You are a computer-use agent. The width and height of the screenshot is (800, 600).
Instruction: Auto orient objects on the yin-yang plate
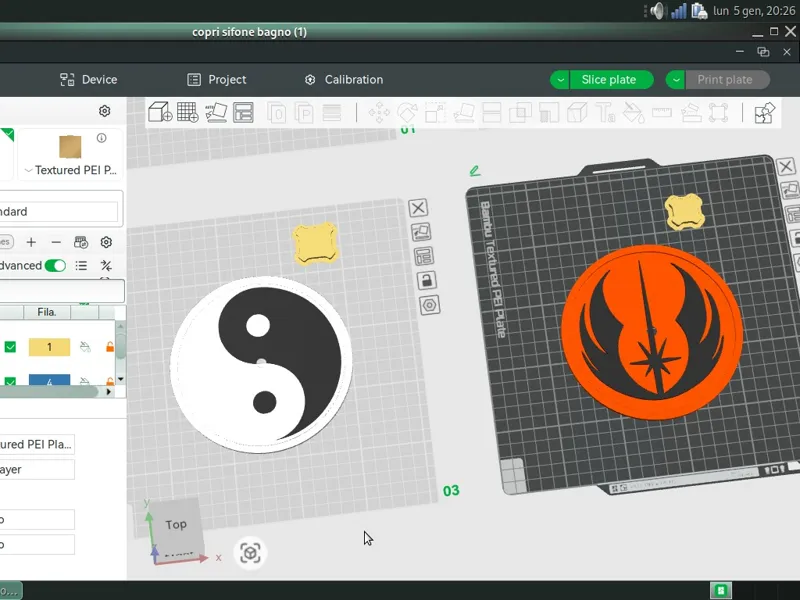coord(421,232)
